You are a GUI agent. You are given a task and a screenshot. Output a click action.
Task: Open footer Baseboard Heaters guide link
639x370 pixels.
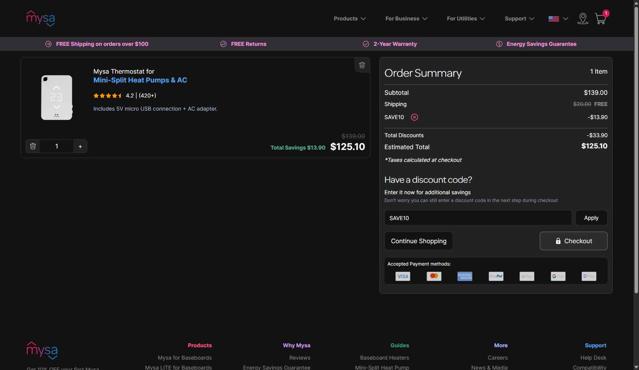pos(384,358)
